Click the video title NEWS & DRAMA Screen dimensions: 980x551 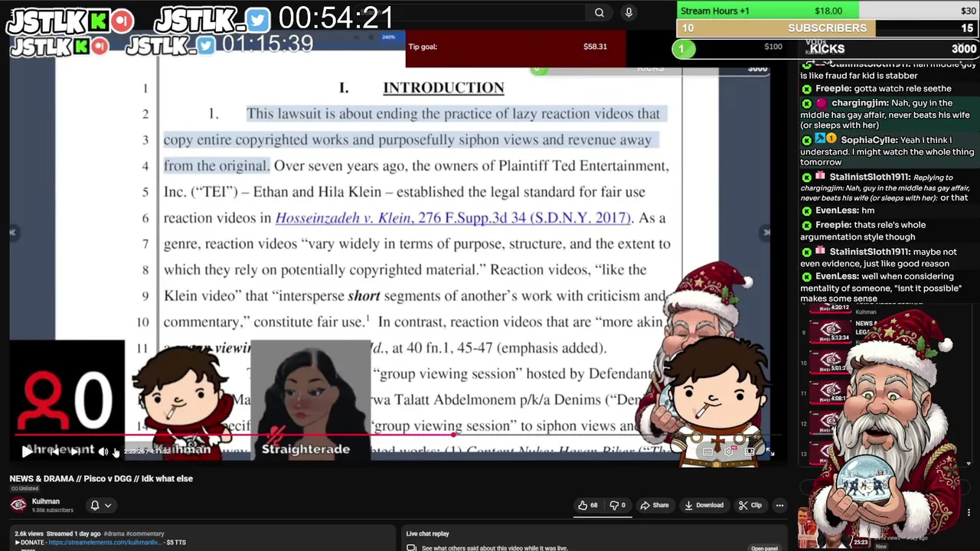[x=101, y=478]
